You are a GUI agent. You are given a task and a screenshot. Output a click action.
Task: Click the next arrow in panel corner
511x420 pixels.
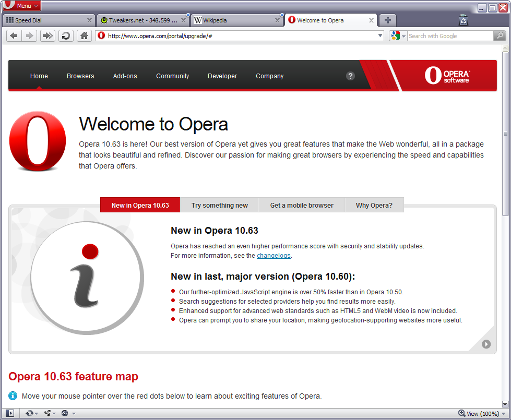pos(486,344)
